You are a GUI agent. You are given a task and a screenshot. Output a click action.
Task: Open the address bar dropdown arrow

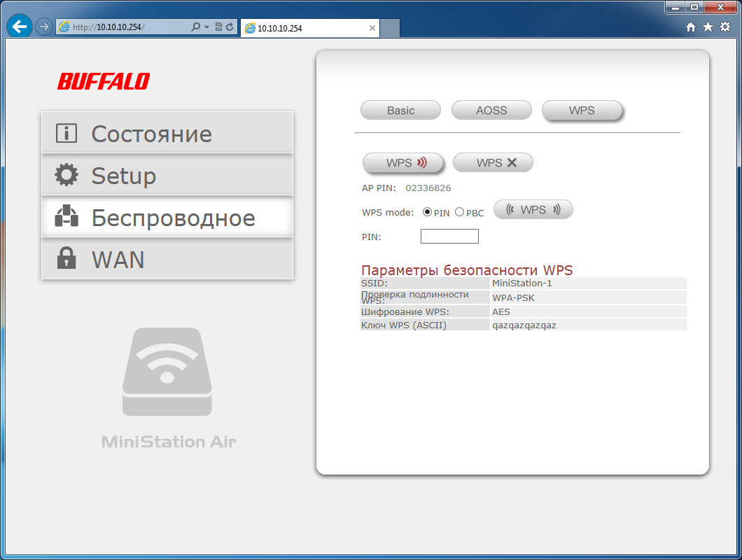tap(206, 27)
